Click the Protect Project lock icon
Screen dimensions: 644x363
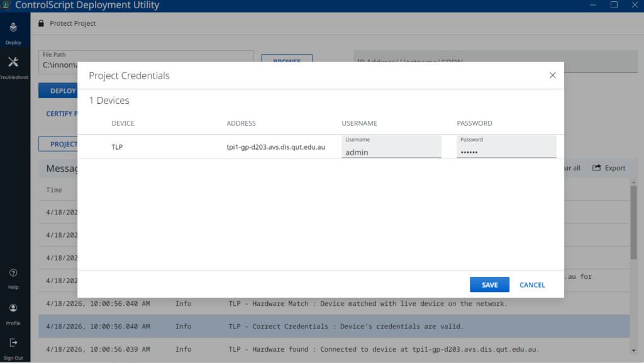(x=42, y=24)
